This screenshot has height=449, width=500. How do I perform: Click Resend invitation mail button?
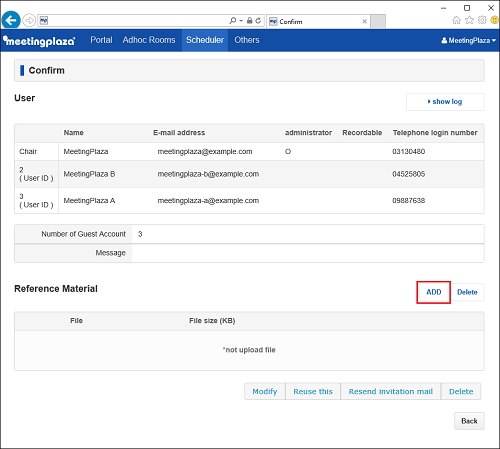pyautogui.click(x=391, y=391)
